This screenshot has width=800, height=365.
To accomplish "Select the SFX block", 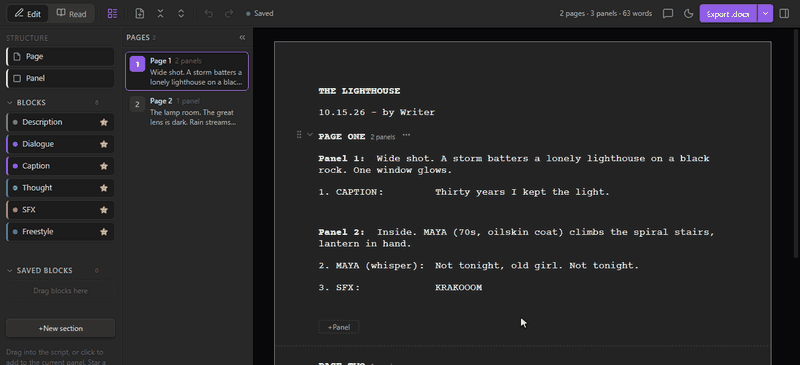I will point(60,210).
